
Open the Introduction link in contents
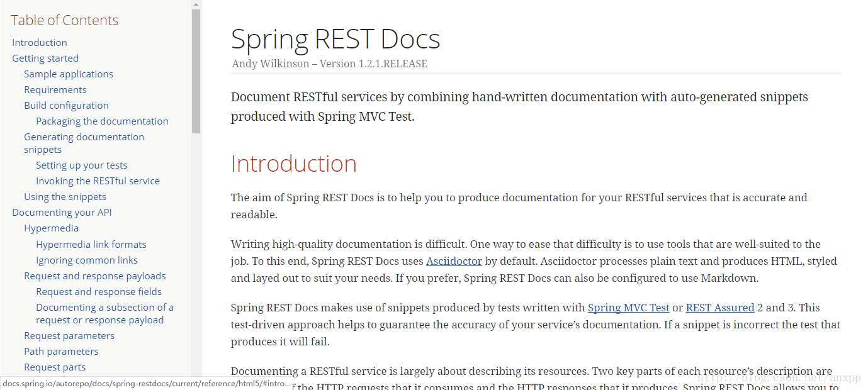pyautogui.click(x=40, y=43)
